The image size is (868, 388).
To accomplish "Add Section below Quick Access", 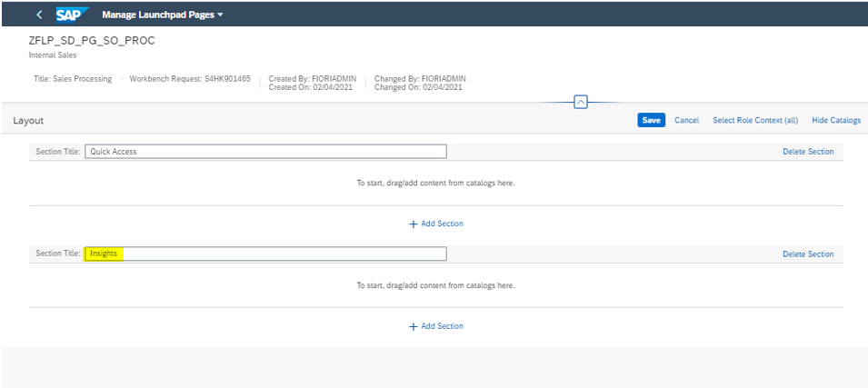I will (x=436, y=224).
